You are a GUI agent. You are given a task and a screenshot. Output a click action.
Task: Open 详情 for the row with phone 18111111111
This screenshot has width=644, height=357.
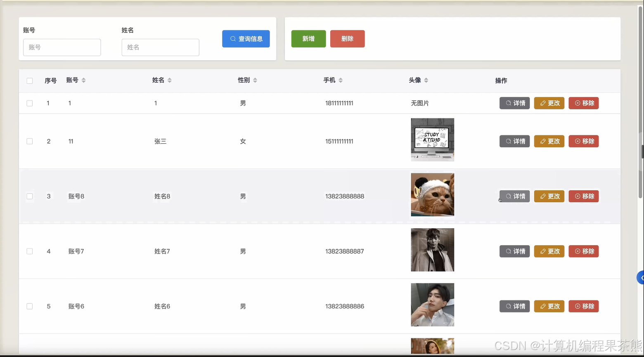[515, 103]
